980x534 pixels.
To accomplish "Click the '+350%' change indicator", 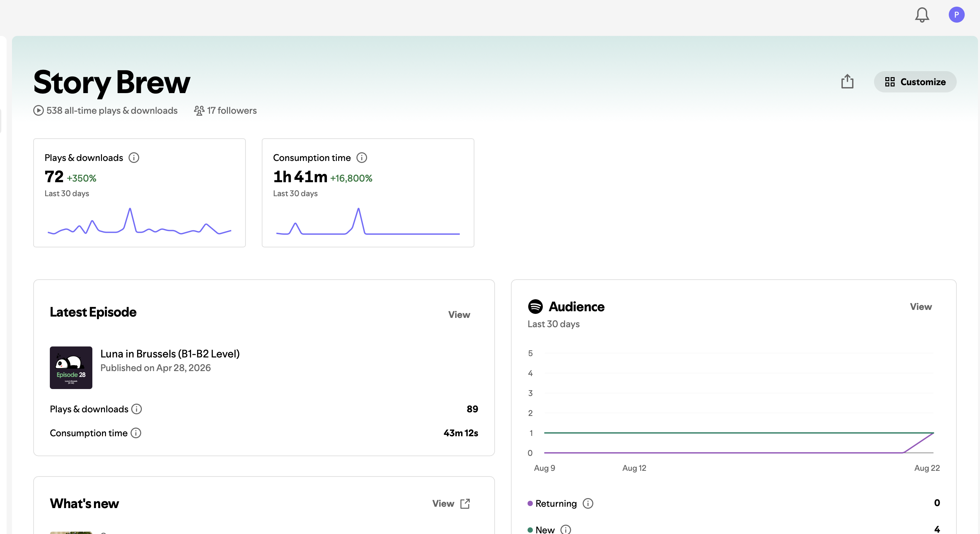I will (x=81, y=178).
